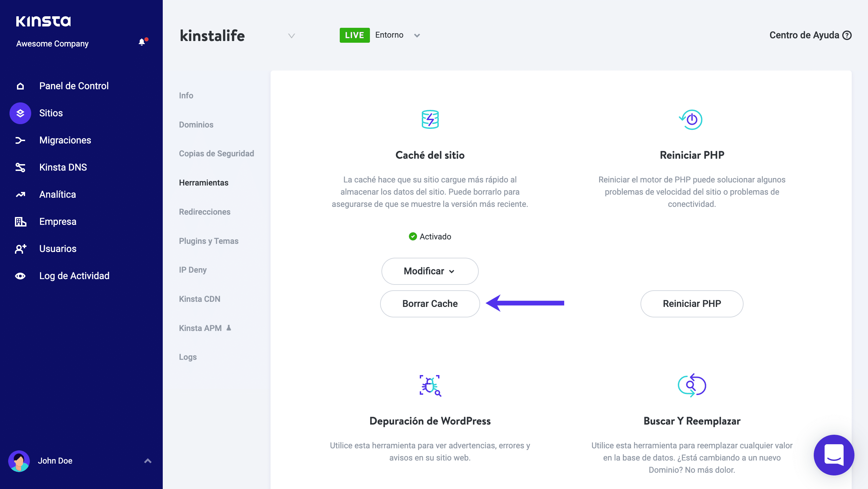Switch to the Dominios tab

coord(196,125)
